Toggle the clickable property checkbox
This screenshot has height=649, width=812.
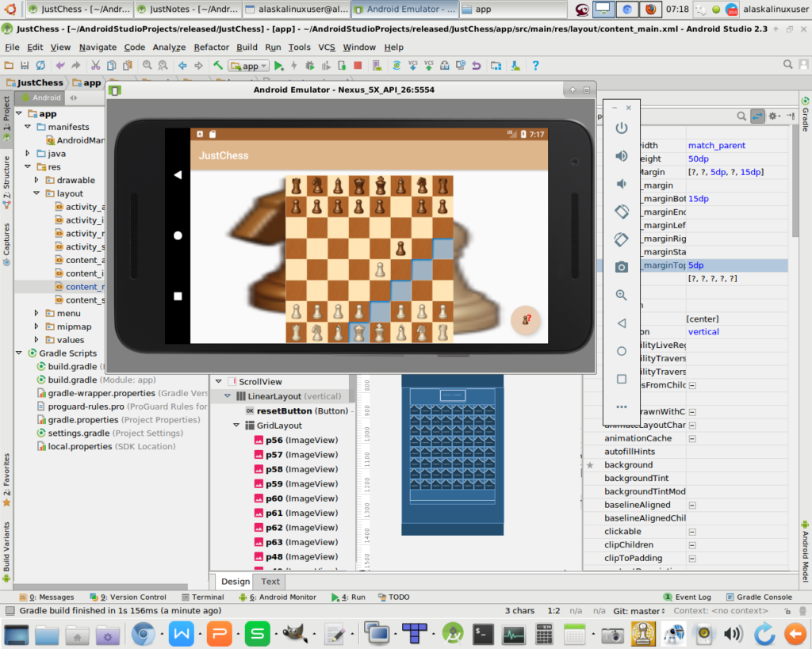pyautogui.click(x=691, y=532)
